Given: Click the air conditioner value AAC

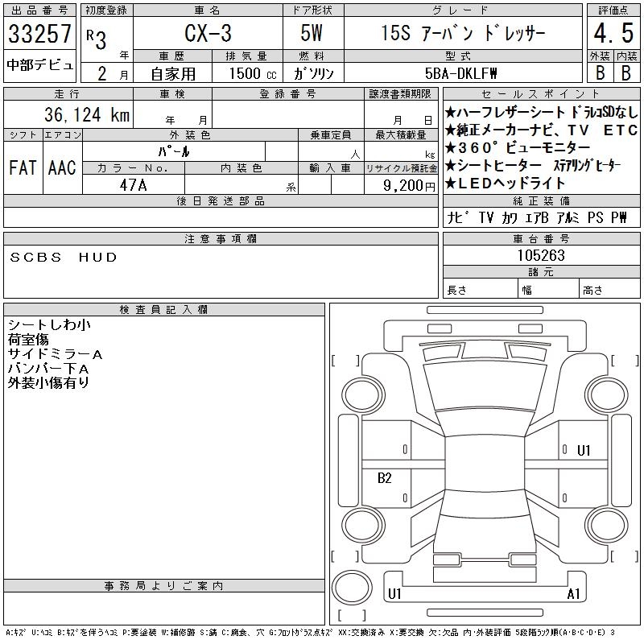Looking at the screenshot, I should pos(63,167).
